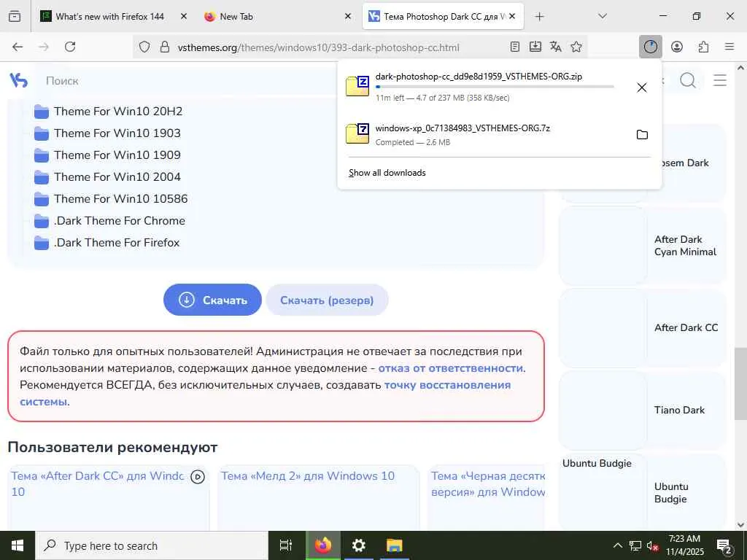This screenshot has width=747, height=560.
Task: Reload the current page
Action: (x=70, y=47)
